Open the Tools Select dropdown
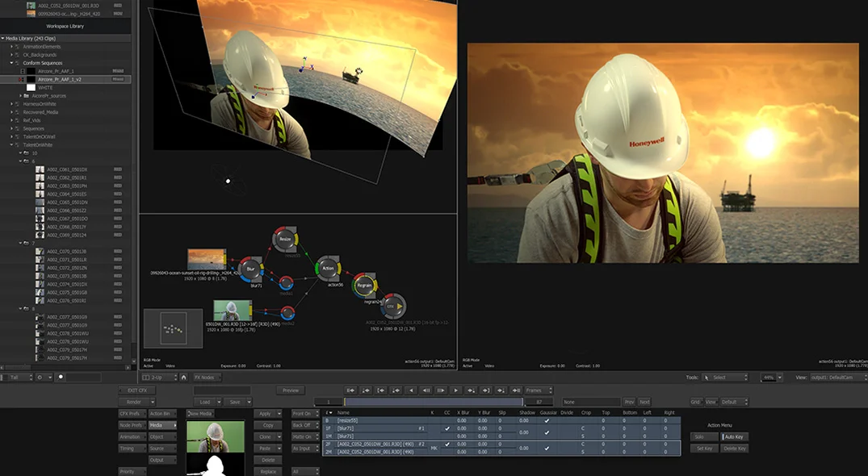The height and width of the screenshot is (476, 868). pos(725,377)
